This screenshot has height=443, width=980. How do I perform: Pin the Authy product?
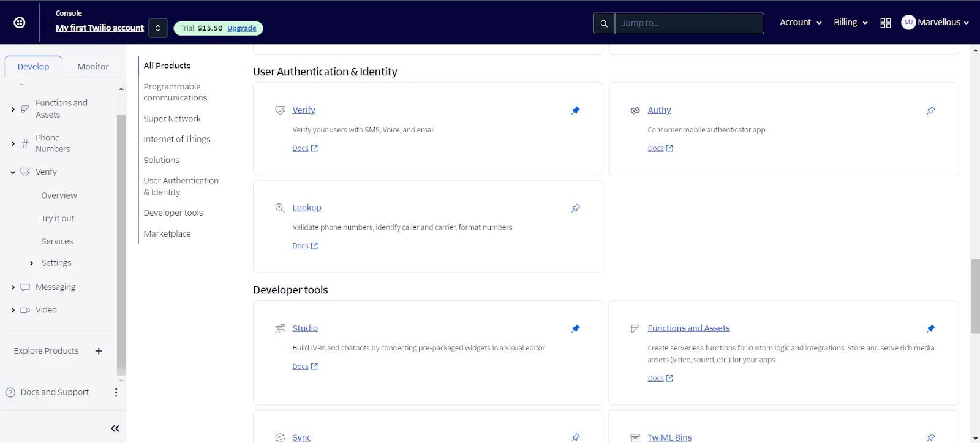931,110
